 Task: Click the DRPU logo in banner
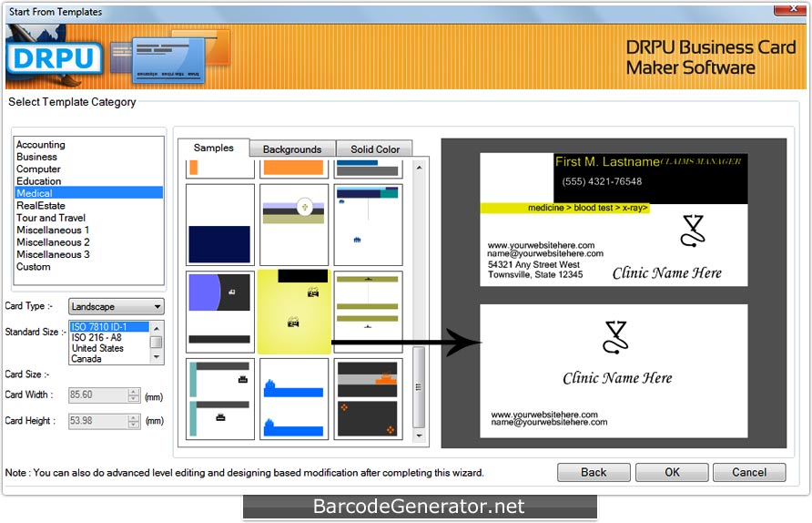(54, 58)
